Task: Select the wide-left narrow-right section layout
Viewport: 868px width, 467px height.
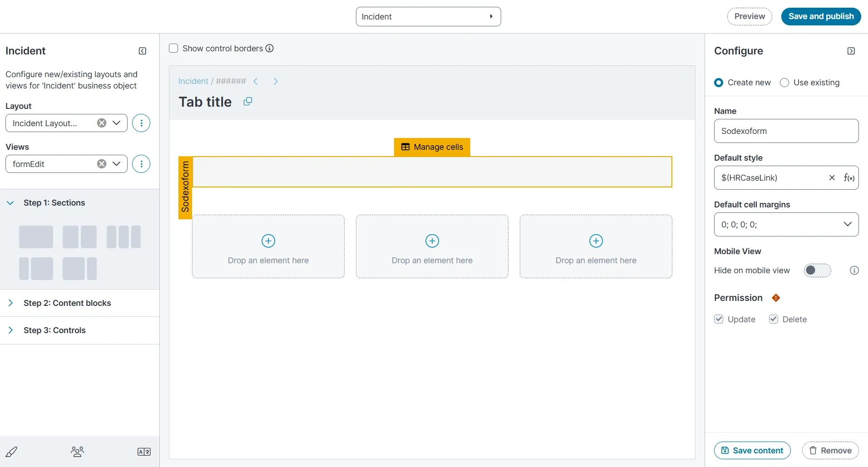Action: tap(79, 269)
